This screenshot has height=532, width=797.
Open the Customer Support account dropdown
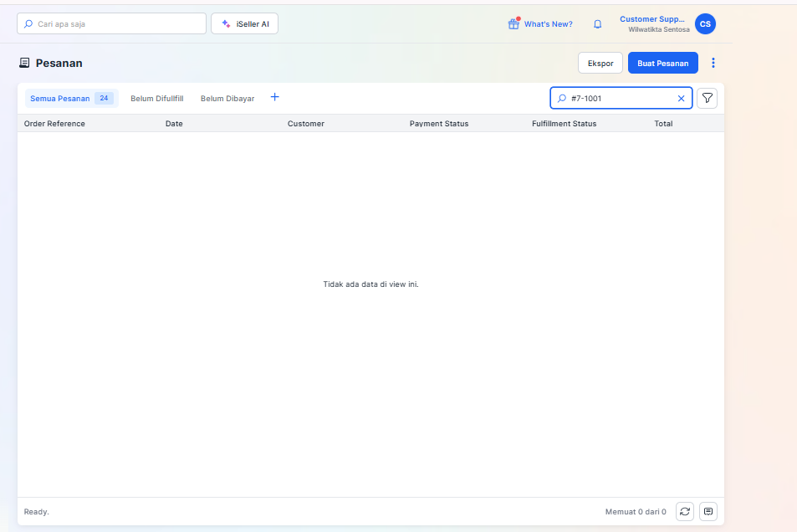click(654, 23)
